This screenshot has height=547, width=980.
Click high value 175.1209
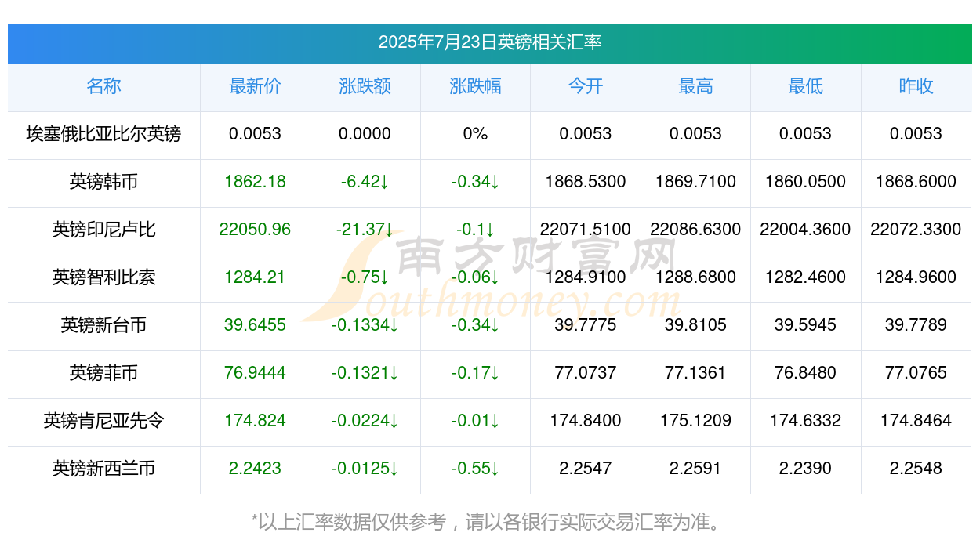[695, 421]
